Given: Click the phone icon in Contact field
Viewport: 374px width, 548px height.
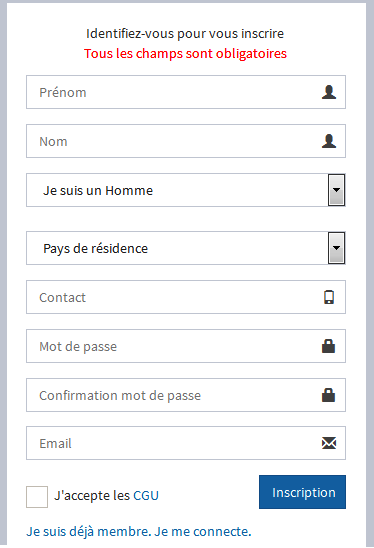Looking at the screenshot, I should (329, 297).
